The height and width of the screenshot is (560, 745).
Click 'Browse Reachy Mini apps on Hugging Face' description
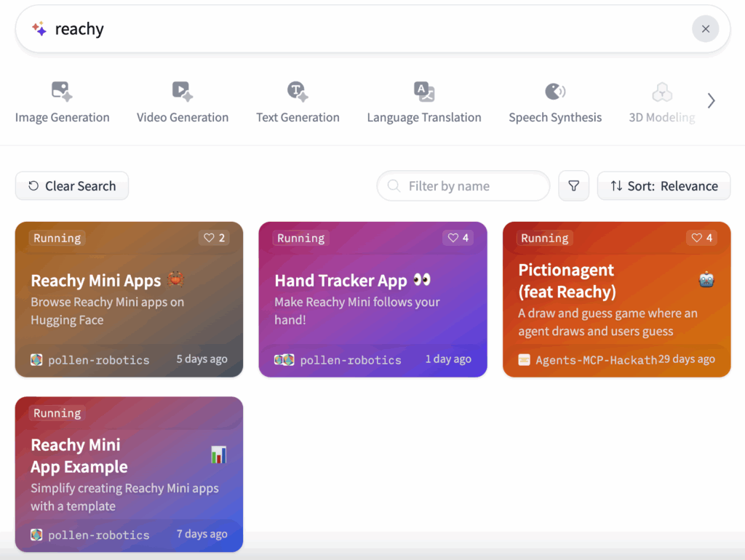coord(108,311)
